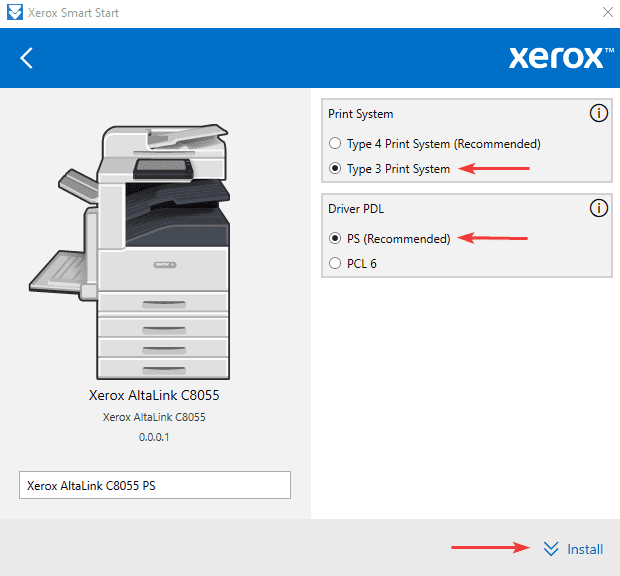The width and height of the screenshot is (620, 576).
Task: Click the back arrow in blue header
Action: coord(27,58)
